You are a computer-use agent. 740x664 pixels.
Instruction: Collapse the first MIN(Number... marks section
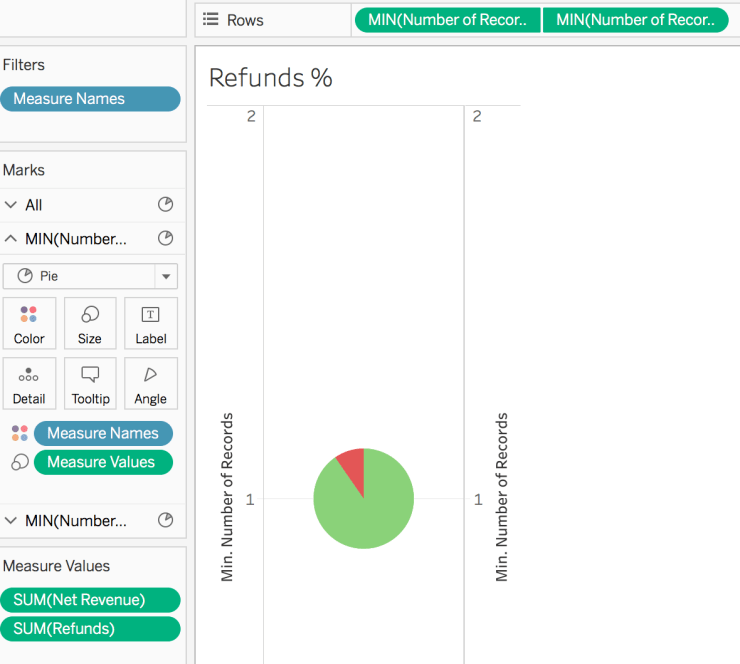pyautogui.click(x=11, y=239)
